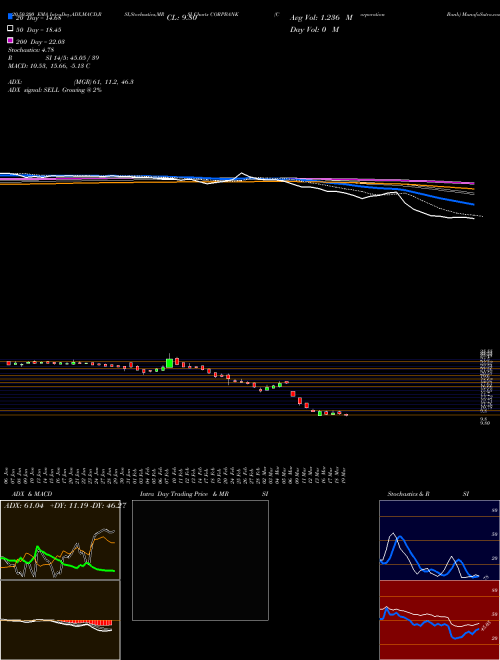This screenshot has width=500, height=660.
Task: Click the large green candlestick in February
Action: click(170, 363)
